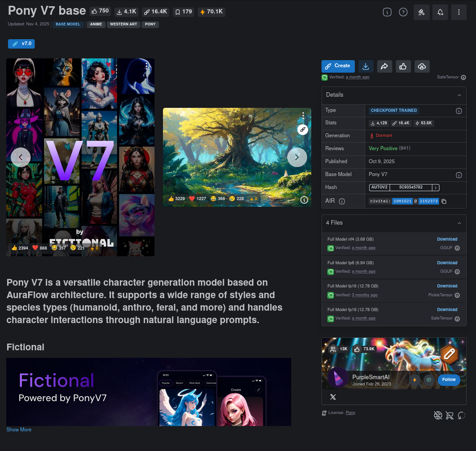Viewport: 476px width, 451px height.
Task: Open the three-dot options menu at top right
Action: [459, 12]
